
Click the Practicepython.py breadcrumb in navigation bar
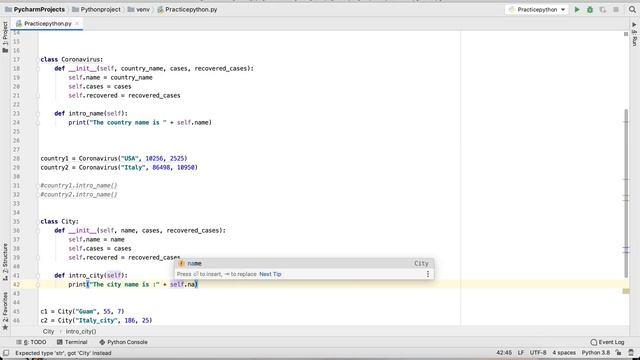pos(187,9)
